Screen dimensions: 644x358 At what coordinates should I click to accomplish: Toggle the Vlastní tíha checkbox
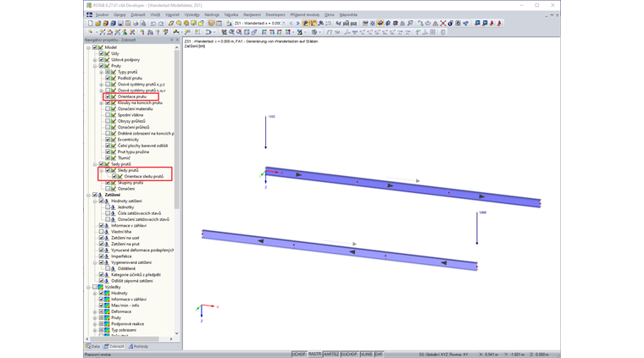click(x=101, y=232)
